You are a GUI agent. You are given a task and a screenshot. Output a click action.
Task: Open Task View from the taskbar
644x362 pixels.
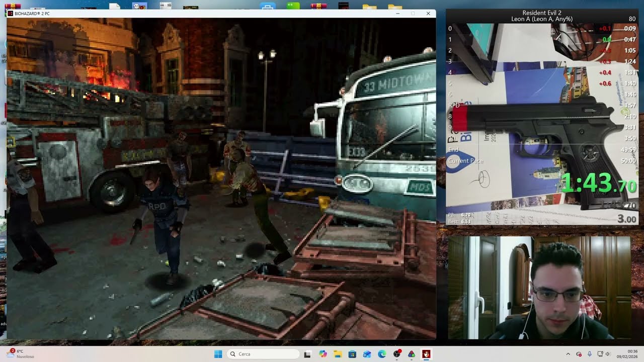tap(307, 354)
